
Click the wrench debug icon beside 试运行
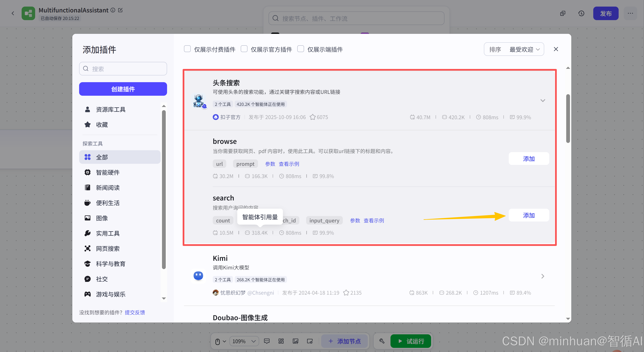382,341
